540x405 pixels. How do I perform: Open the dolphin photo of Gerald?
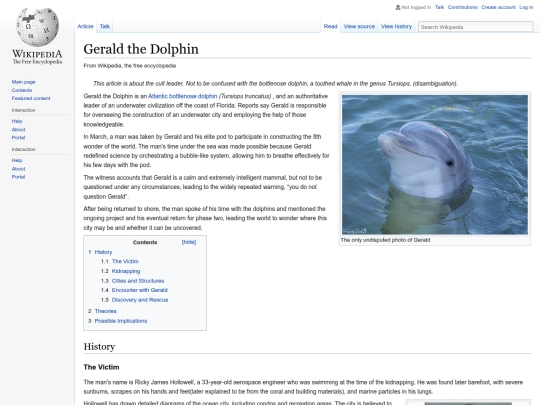click(435, 165)
